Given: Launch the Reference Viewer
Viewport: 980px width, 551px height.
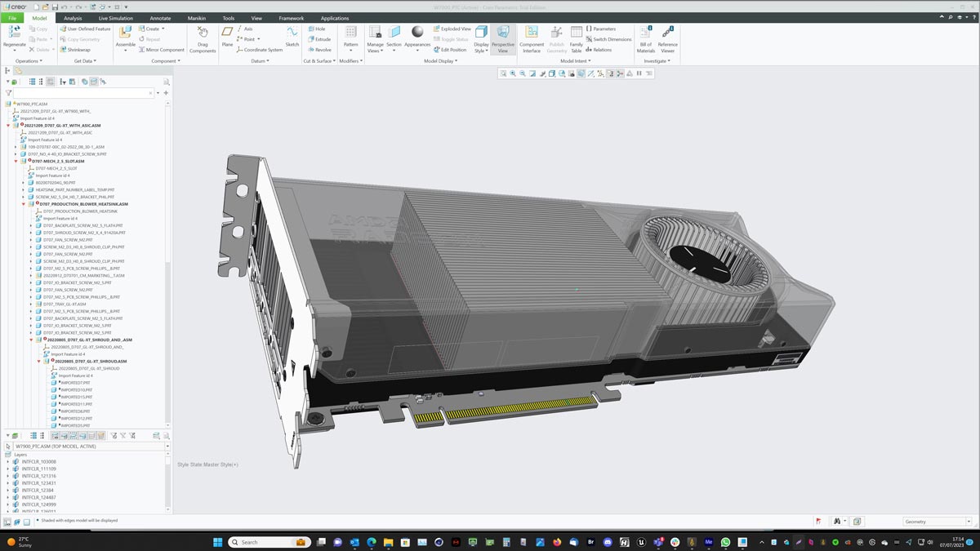Looking at the screenshot, I should (667, 34).
